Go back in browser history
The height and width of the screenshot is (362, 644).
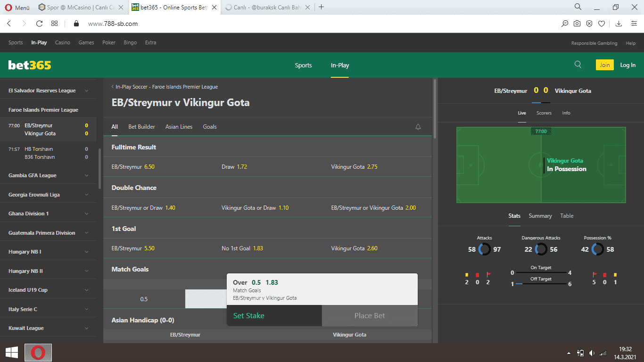[9, 24]
